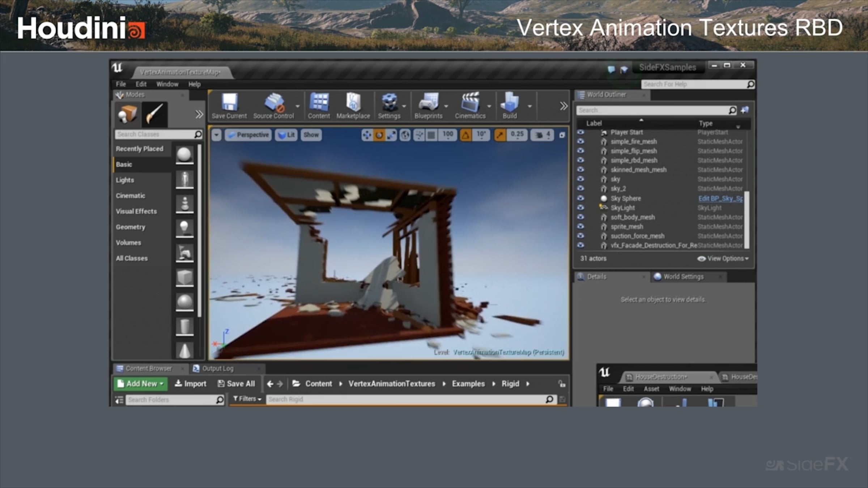Select the scale gizmo in viewport toolbar
Image resolution: width=868 pixels, height=488 pixels.
(x=391, y=135)
